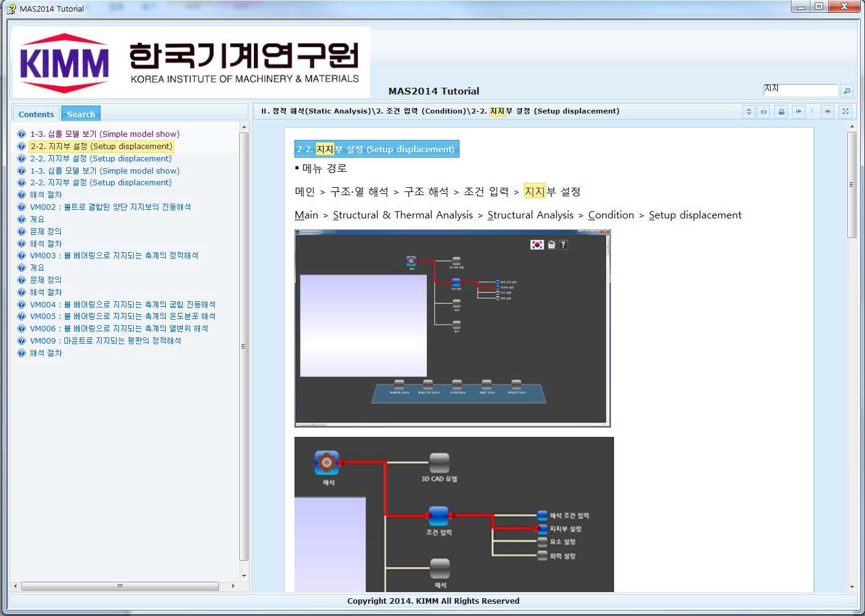The image size is (865, 616).
Task: Open the 해석 절차 result directly above VM004
Action: [x=45, y=292]
